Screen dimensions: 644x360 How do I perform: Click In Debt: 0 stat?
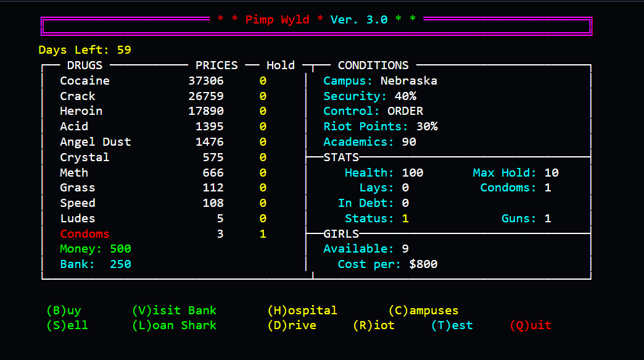[x=373, y=203]
